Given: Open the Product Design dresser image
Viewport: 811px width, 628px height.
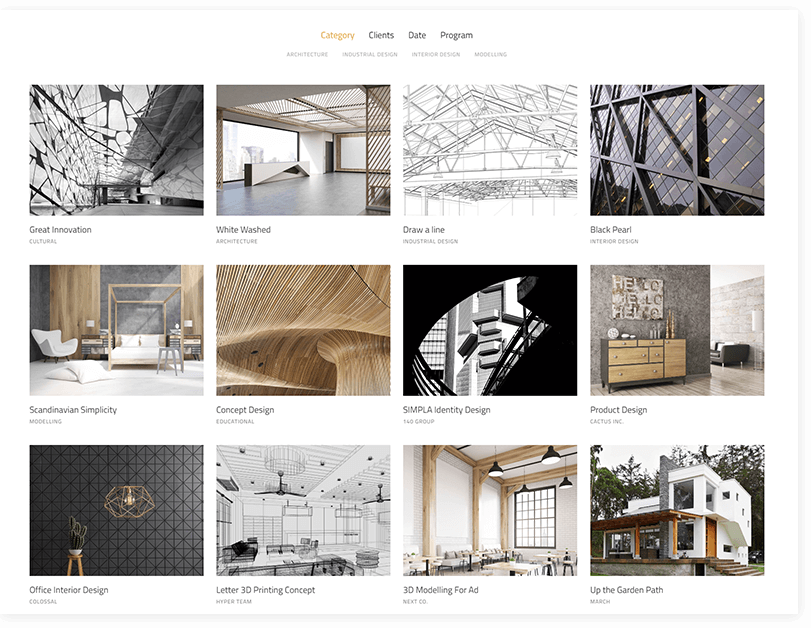Looking at the screenshot, I should [x=677, y=330].
